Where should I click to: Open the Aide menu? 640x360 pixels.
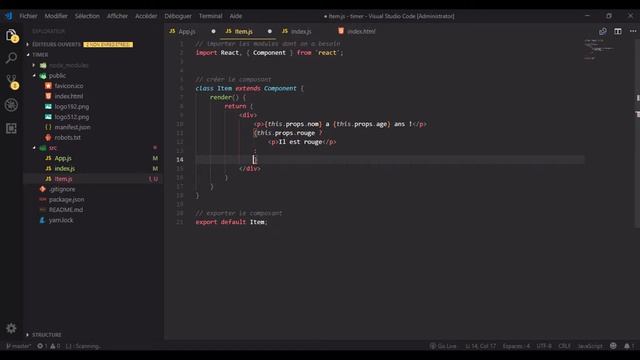coord(236,16)
